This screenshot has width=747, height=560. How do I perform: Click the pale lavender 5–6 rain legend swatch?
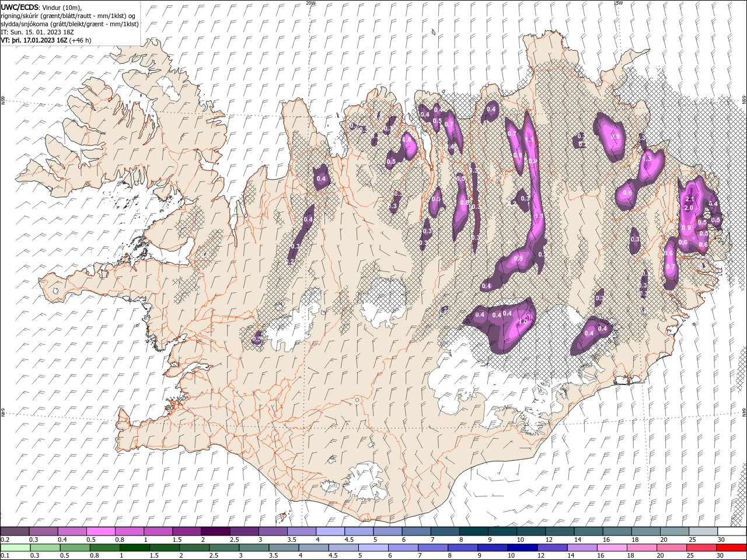tap(373, 548)
